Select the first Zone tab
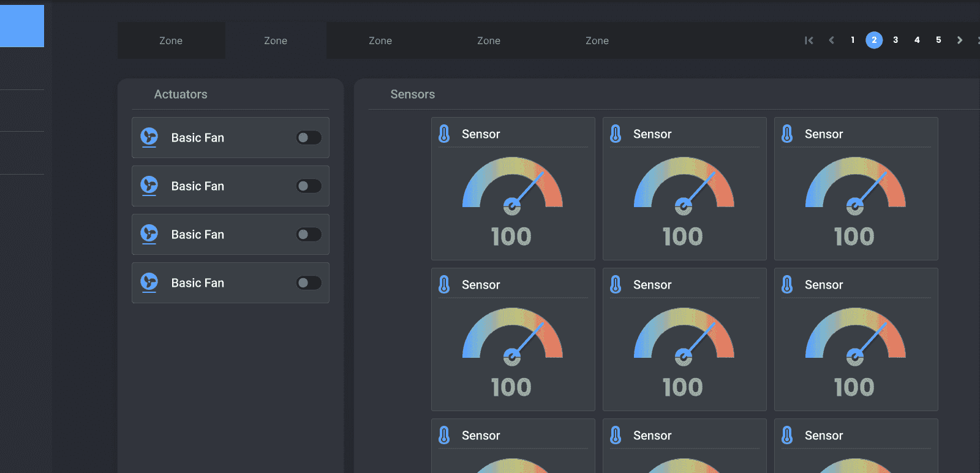Screen dimensions: 980x473 point(171,40)
